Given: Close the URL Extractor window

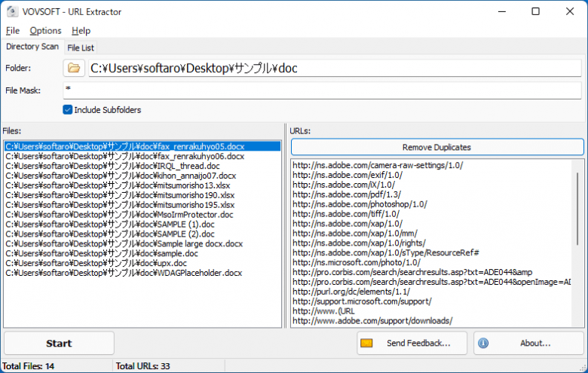Looking at the screenshot, I should point(570,11).
